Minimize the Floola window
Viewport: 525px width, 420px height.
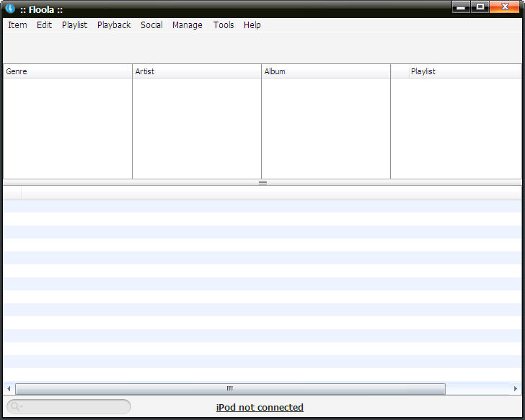tap(461, 7)
